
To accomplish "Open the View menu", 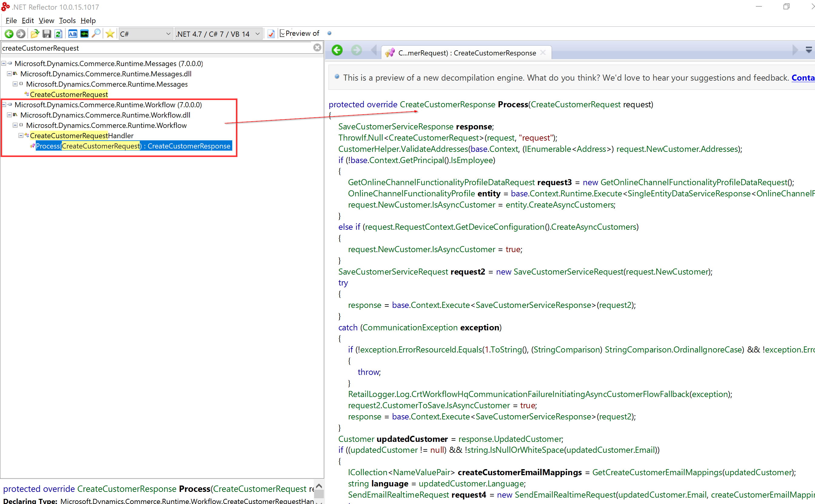I will click(46, 20).
